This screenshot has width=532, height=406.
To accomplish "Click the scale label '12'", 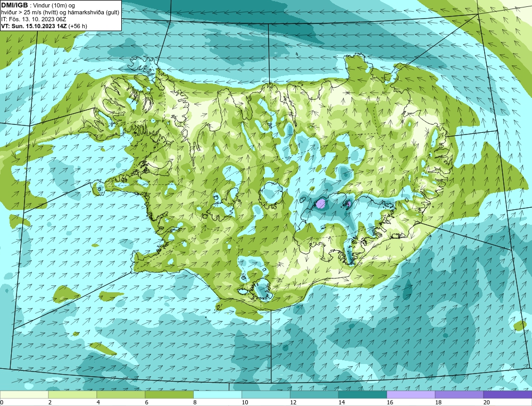I will click(x=293, y=402).
